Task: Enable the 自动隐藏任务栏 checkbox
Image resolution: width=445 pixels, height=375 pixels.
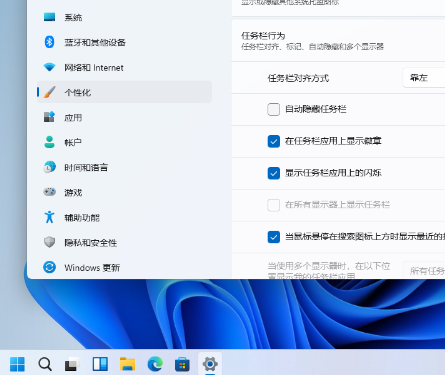Action: (273, 109)
